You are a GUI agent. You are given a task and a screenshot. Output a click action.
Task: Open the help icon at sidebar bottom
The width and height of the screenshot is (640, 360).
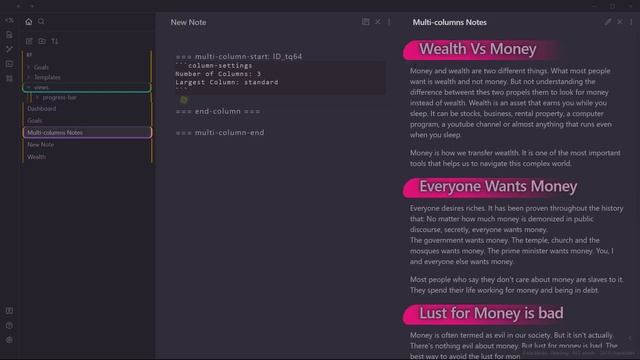9,325
